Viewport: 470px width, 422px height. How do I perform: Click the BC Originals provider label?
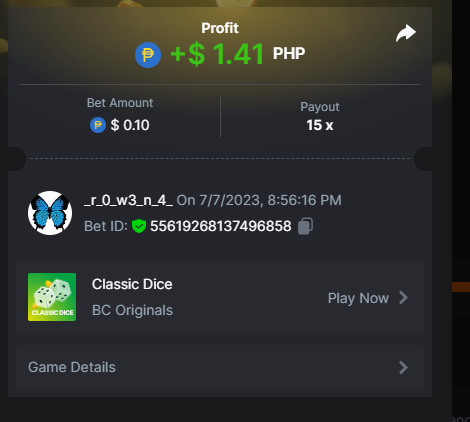coord(132,310)
